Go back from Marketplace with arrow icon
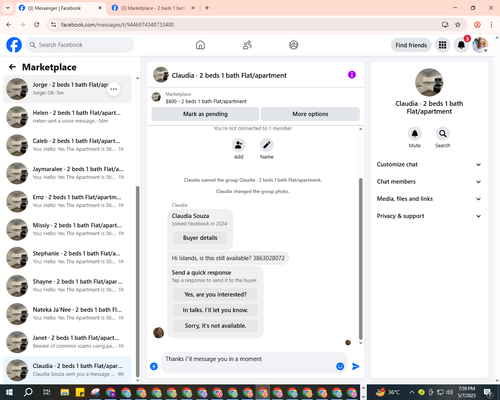This screenshot has width=500, height=400. point(12,67)
